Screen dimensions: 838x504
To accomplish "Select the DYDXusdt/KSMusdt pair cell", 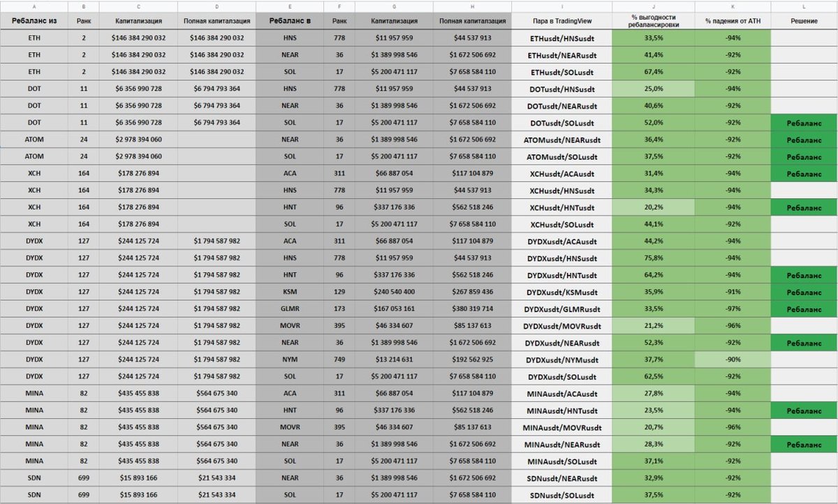I will click(x=561, y=292).
